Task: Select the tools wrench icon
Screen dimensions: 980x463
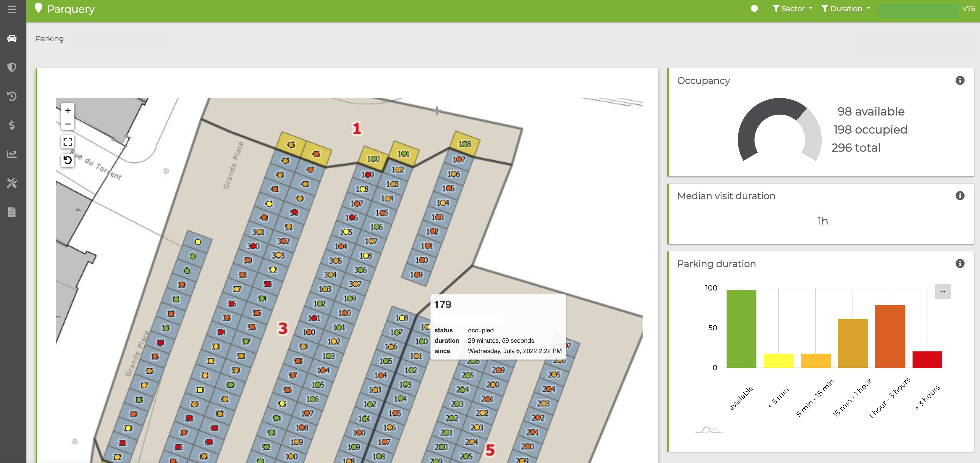Action: (x=12, y=183)
